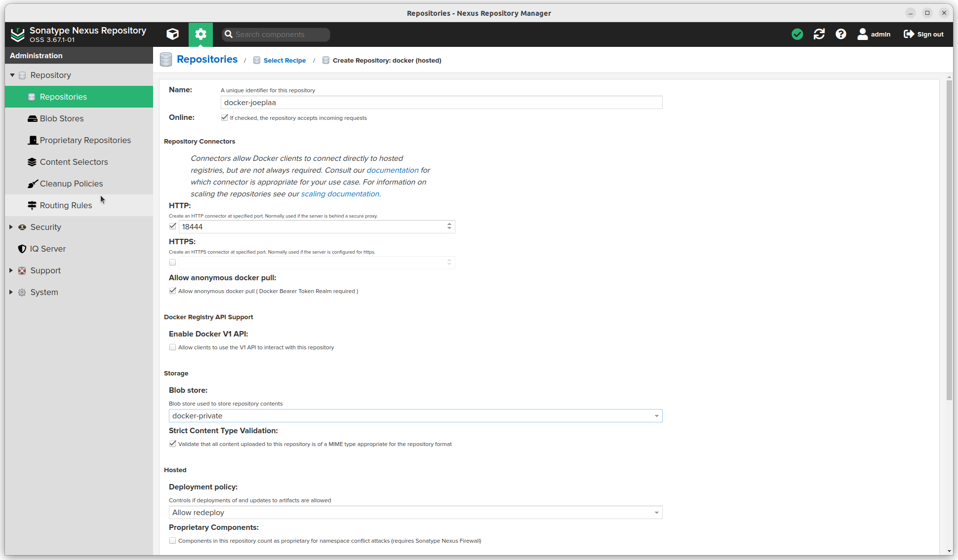The width and height of the screenshot is (958, 560).
Task: Click the refresh icon in header
Action: click(x=819, y=34)
